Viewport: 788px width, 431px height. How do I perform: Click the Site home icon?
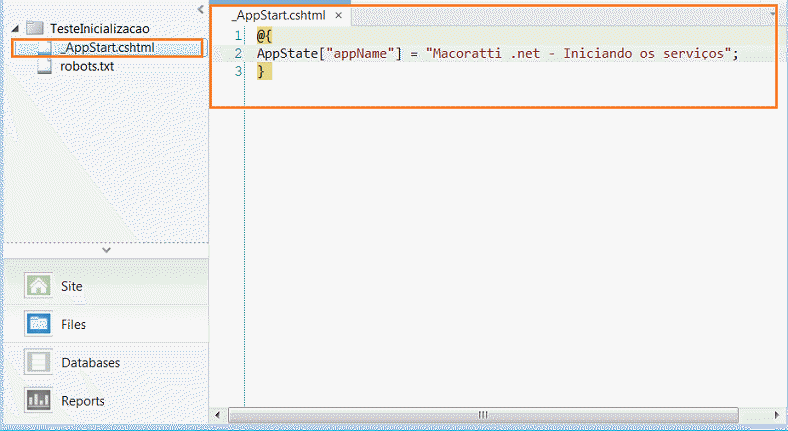tap(38, 286)
